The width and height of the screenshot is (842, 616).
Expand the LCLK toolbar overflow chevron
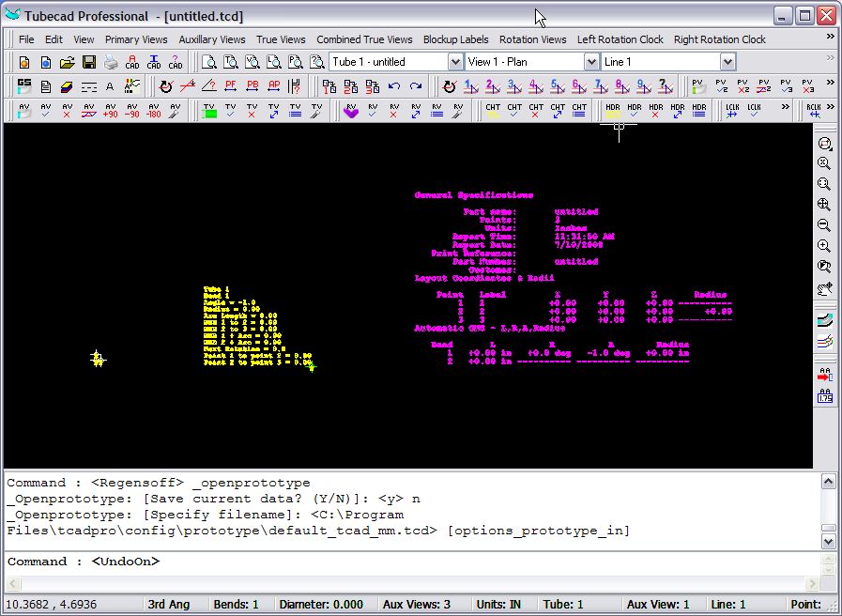pos(786,107)
